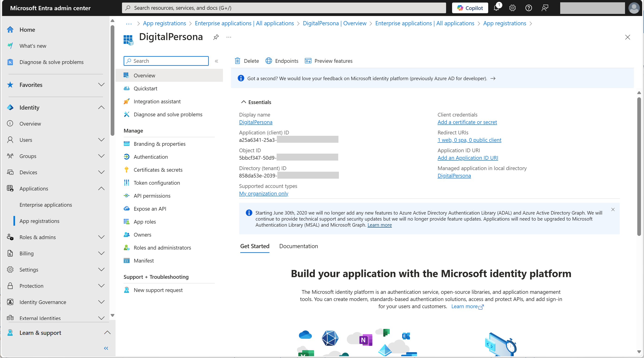Open portal settings gear icon
The width and height of the screenshot is (644, 358).
512,8
